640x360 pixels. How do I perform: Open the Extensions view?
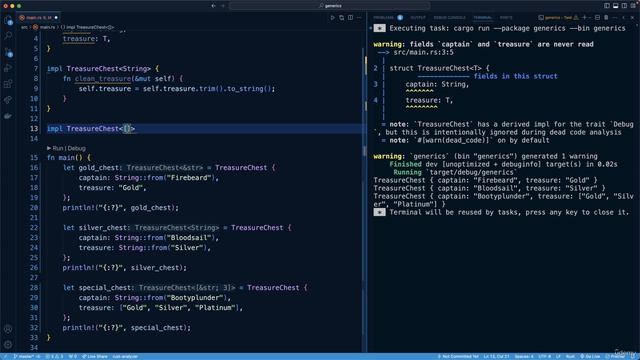point(8,84)
